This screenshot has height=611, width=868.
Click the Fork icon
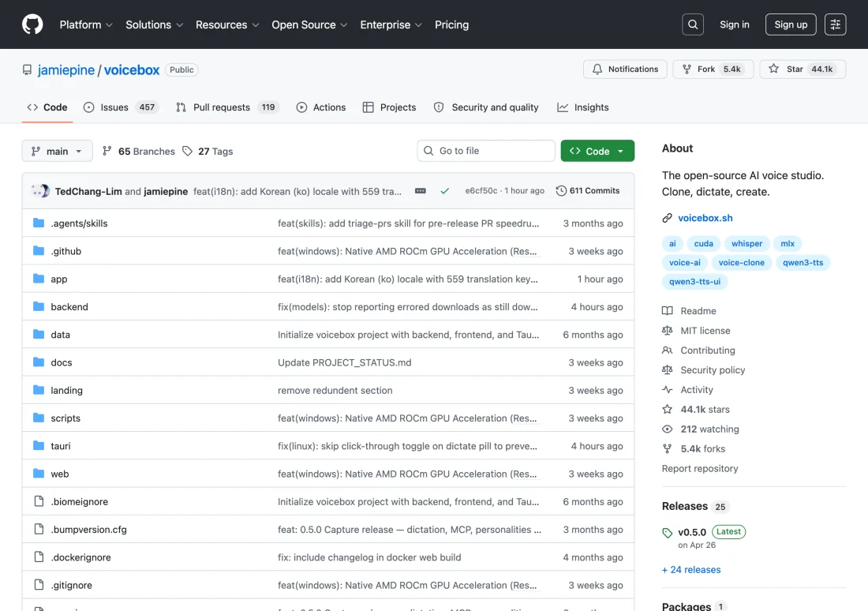(687, 69)
